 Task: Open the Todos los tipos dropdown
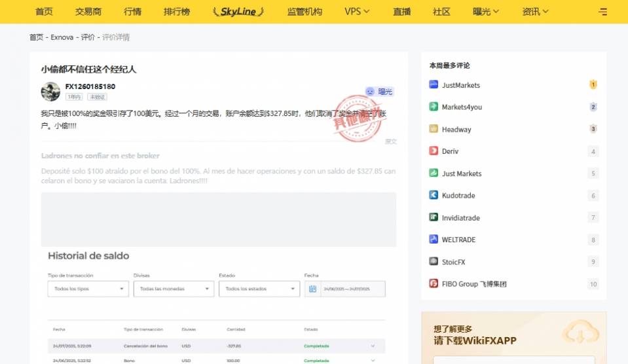88,289
